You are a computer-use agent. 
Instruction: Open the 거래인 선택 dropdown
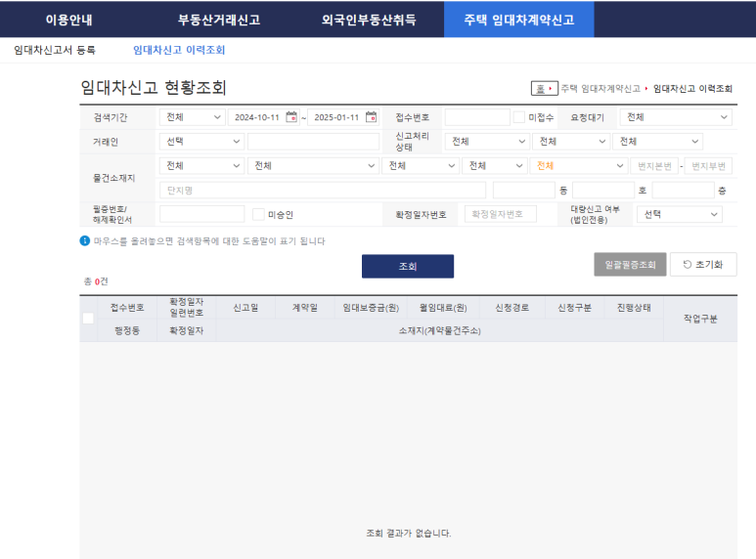coord(202,141)
